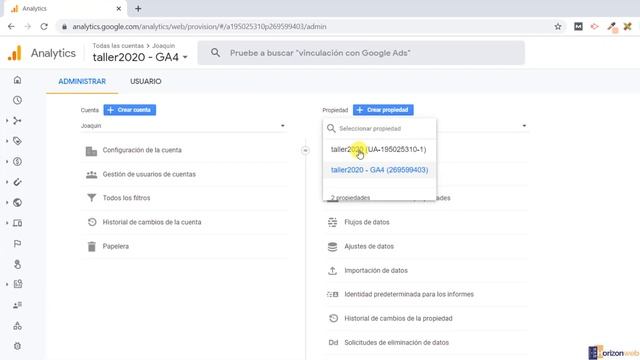Click the red arrow extension icon
This screenshot has width=640, height=360.
coord(595,27)
